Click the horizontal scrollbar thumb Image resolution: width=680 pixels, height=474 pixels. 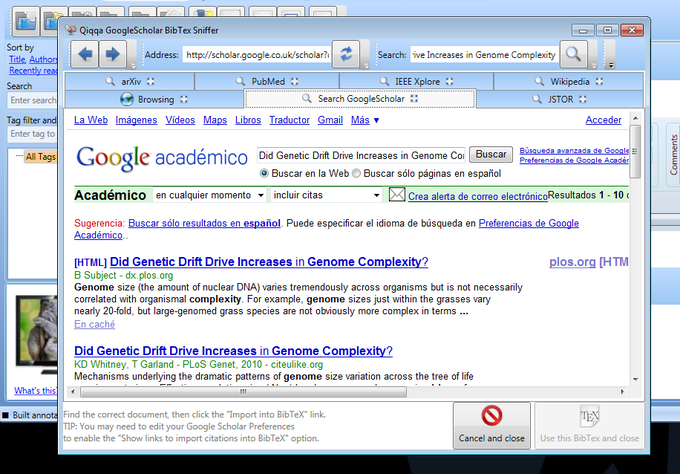coord(243,392)
